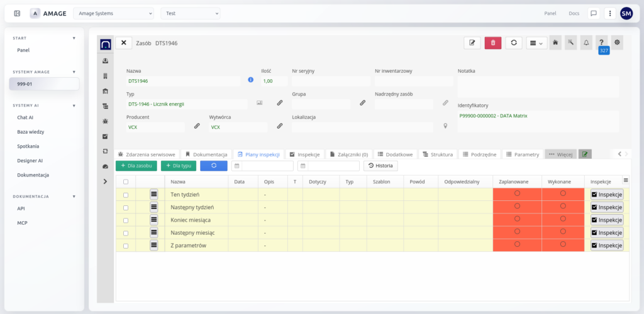Check the box for 'Ten tydzień' row
This screenshot has height=314, width=644.
[x=126, y=195]
